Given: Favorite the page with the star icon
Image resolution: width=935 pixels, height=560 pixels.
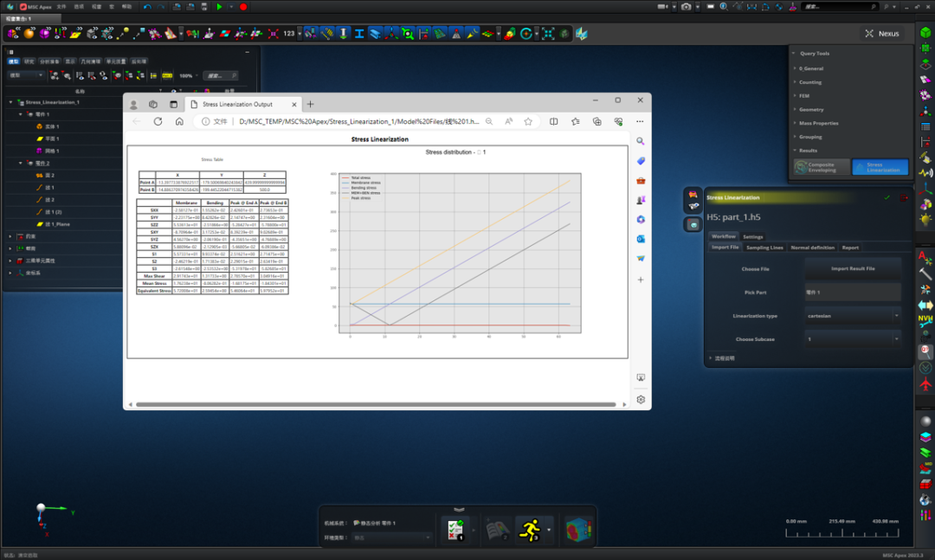Looking at the screenshot, I should tap(528, 122).
